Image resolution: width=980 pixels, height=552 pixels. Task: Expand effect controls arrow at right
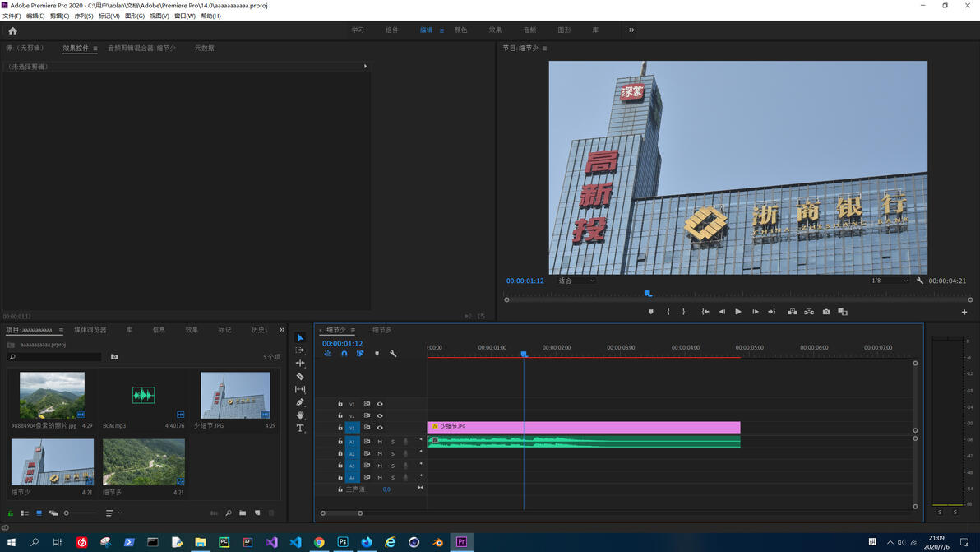[x=366, y=67]
